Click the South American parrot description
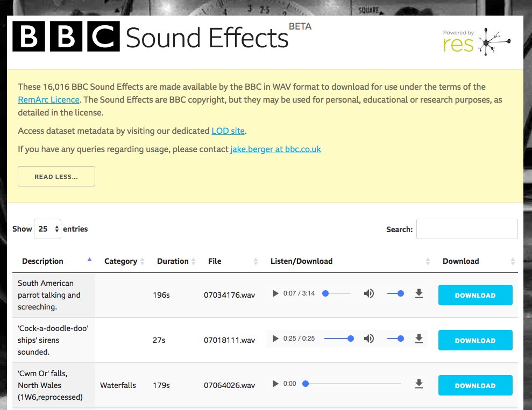 click(x=49, y=295)
